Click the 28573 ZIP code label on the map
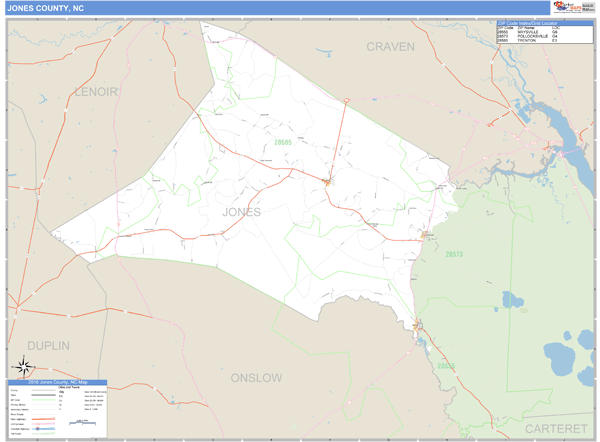 click(x=453, y=254)
